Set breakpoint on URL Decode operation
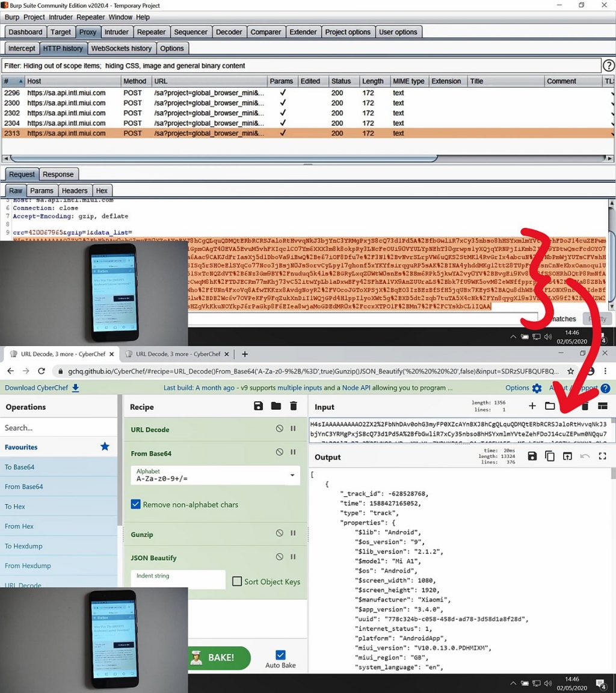 tap(293, 429)
